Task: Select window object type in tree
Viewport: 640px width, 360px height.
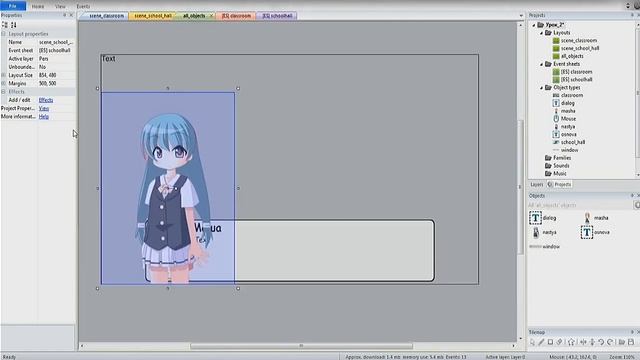Action: [x=566, y=150]
